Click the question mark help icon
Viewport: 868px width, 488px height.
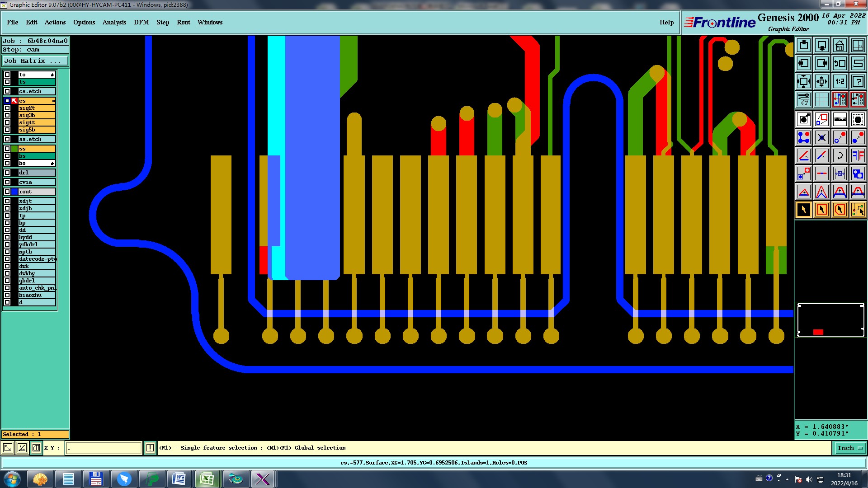[x=858, y=81]
